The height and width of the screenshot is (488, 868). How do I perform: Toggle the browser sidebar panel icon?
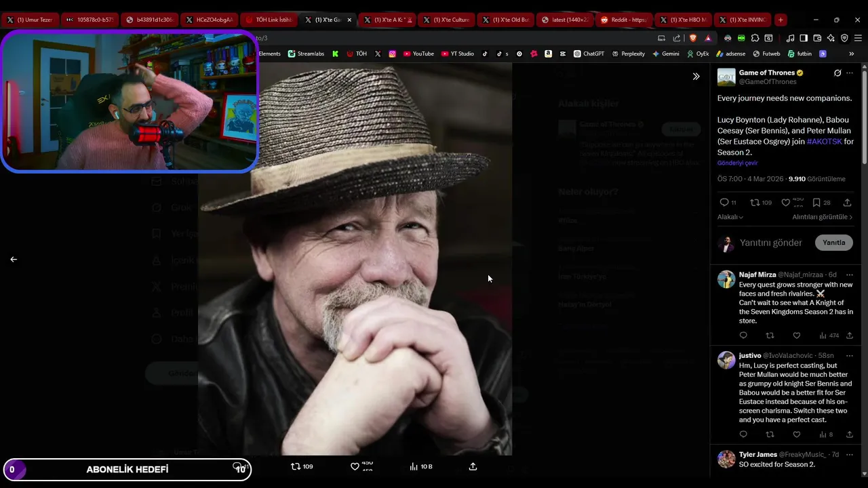(x=804, y=38)
